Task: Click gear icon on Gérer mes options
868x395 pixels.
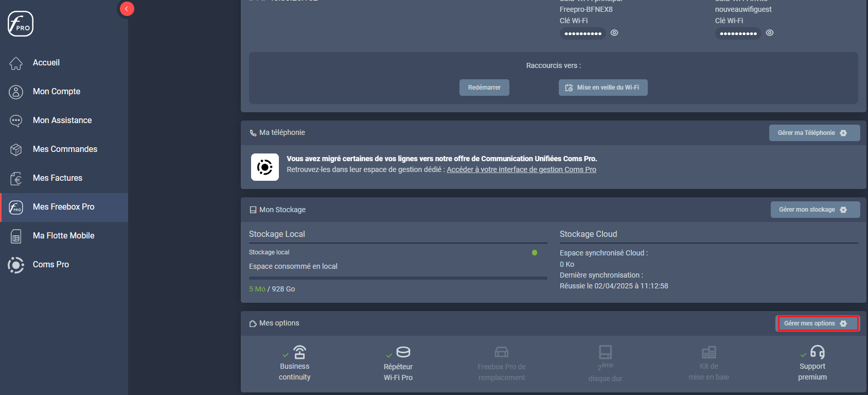Action: pos(843,323)
